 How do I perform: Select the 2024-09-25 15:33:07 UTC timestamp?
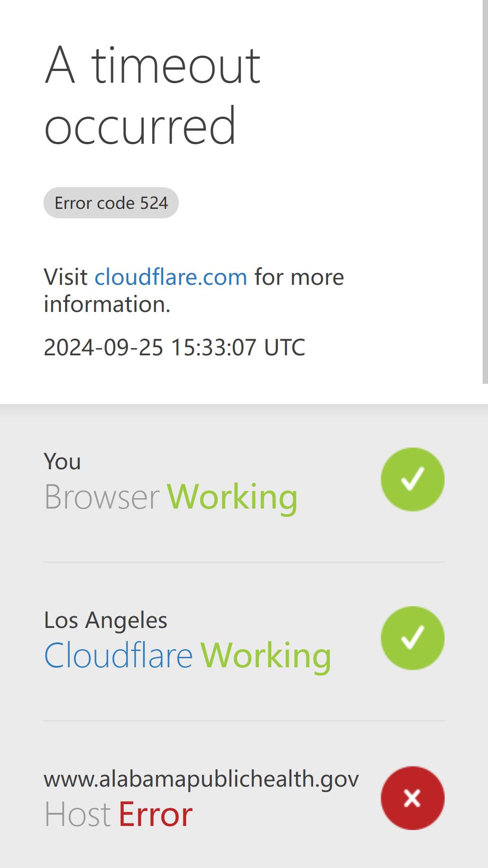click(x=174, y=347)
